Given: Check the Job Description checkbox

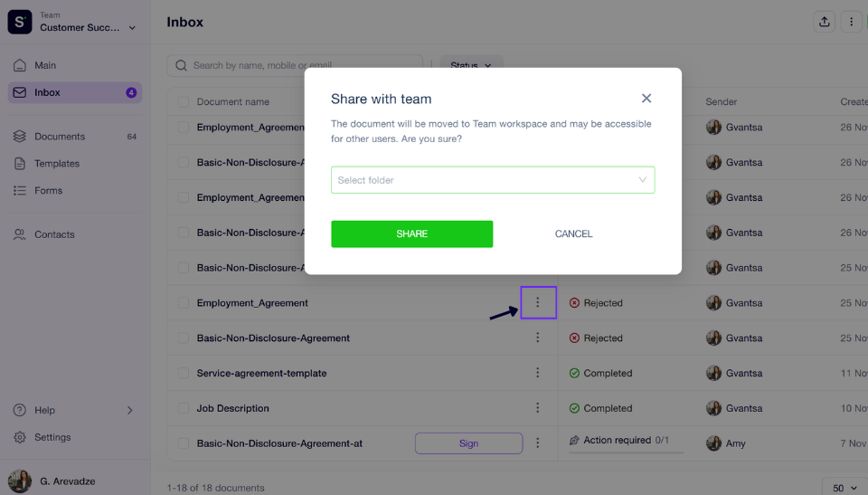Looking at the screenshot, I should (x=184, y=408).
